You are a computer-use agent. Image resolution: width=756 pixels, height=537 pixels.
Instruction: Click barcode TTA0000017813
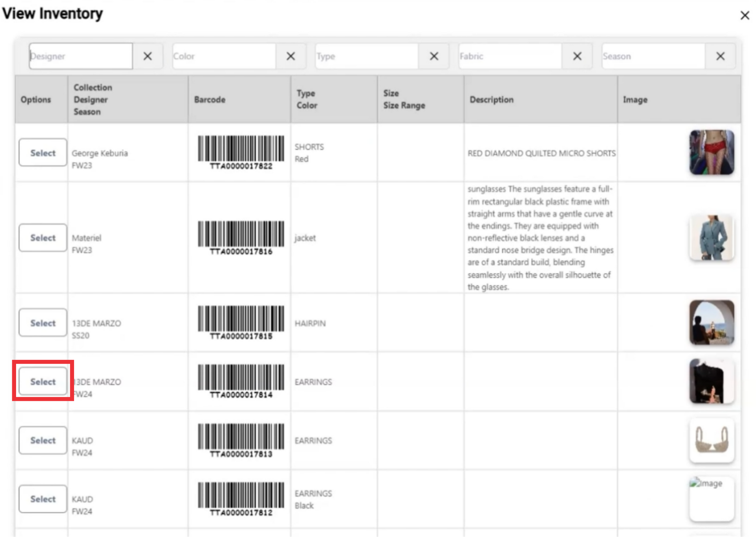coord(241,440)
